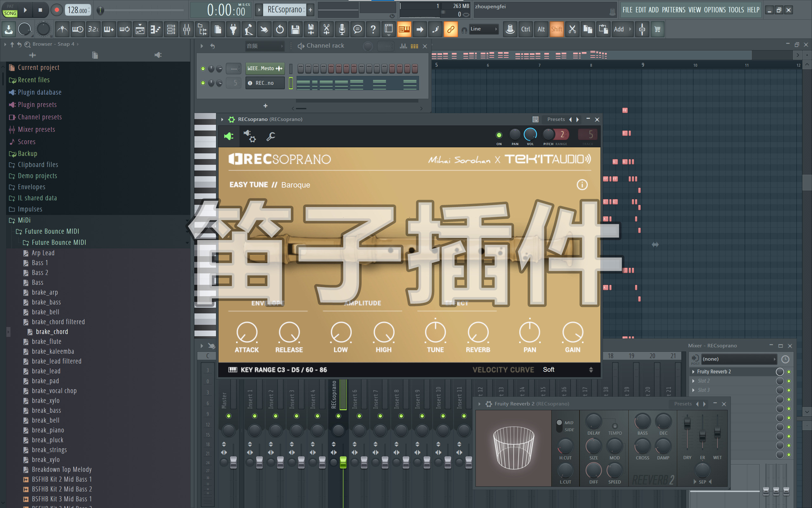Viewport: 812px width, 508px height.
Task: Click the pattern selector RECsoprano button
Action: (285, 10)
